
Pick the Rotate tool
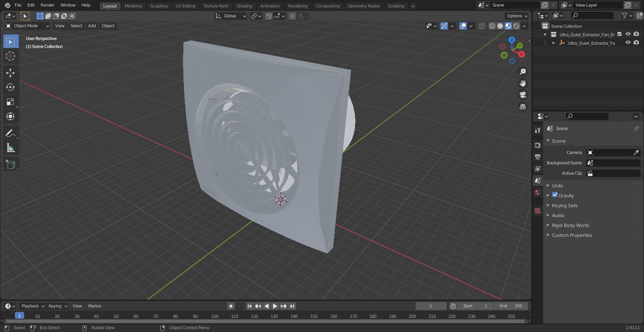pyautogui.click(x=10, y=87)
